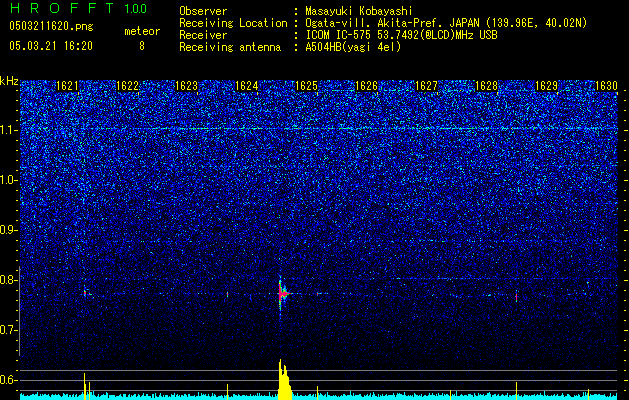This screenshot has height=400, width=629.
Task: Click the 1625 time marker
Action: click(306, 86)
